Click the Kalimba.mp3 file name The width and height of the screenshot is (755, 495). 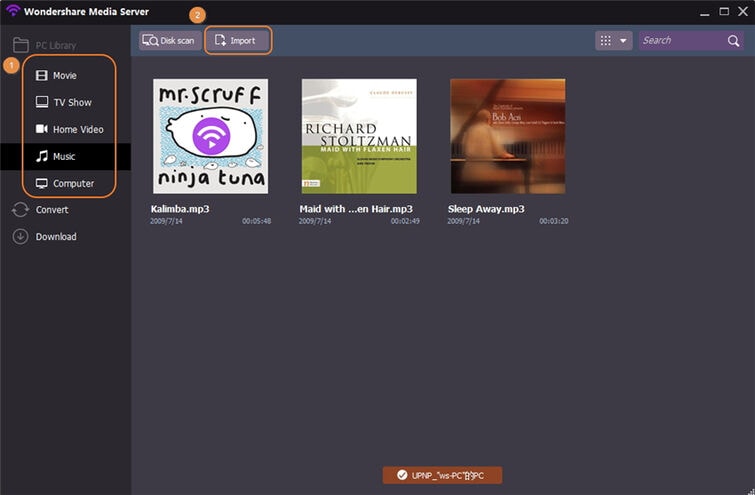[180, 209]
